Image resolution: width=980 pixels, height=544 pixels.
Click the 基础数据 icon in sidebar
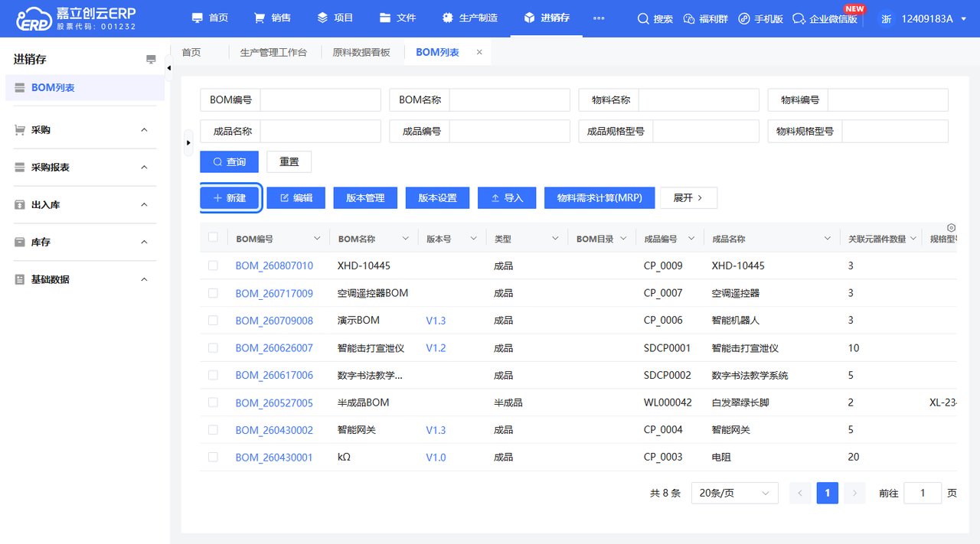[x=20, y=279]
